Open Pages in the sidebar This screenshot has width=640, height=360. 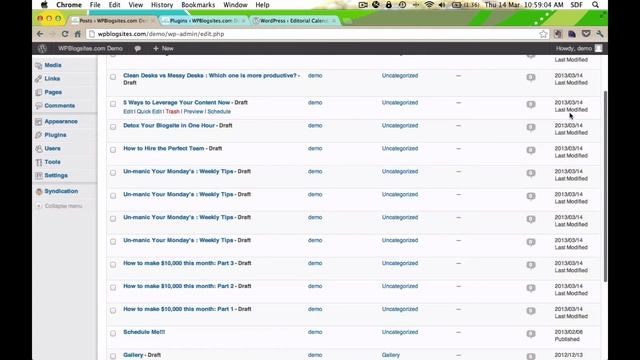coord(53,92)
